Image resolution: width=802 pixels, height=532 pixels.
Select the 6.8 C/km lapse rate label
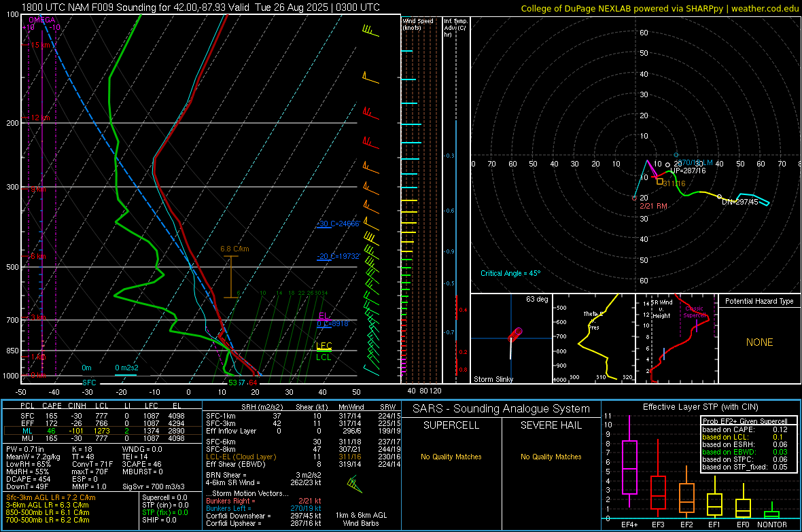pos(234,249)
